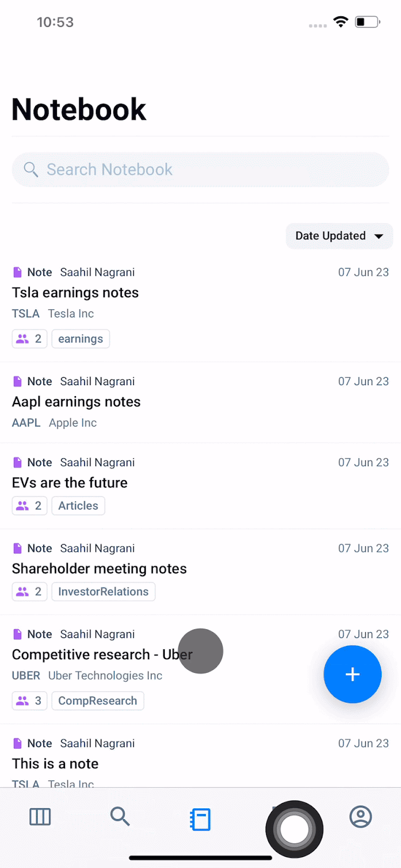Tap the TSLA ticker under Tsla earnings notes

tap(25, 314)
